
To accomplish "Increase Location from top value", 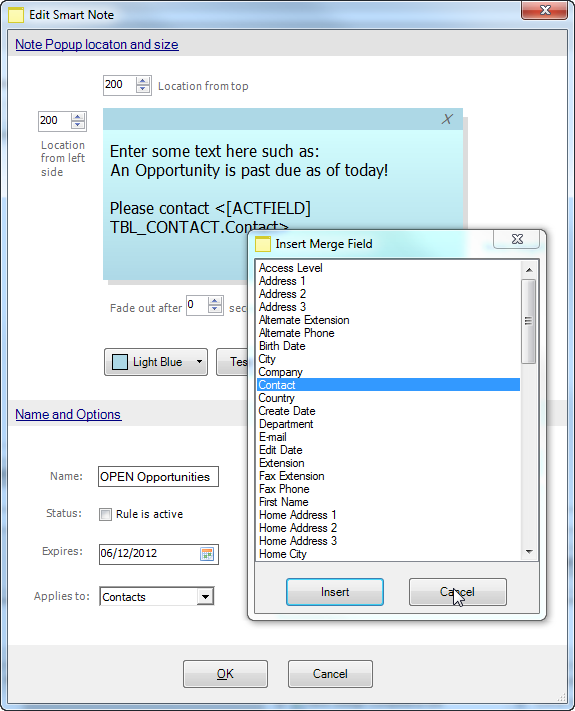I will [x=143, y=81].
